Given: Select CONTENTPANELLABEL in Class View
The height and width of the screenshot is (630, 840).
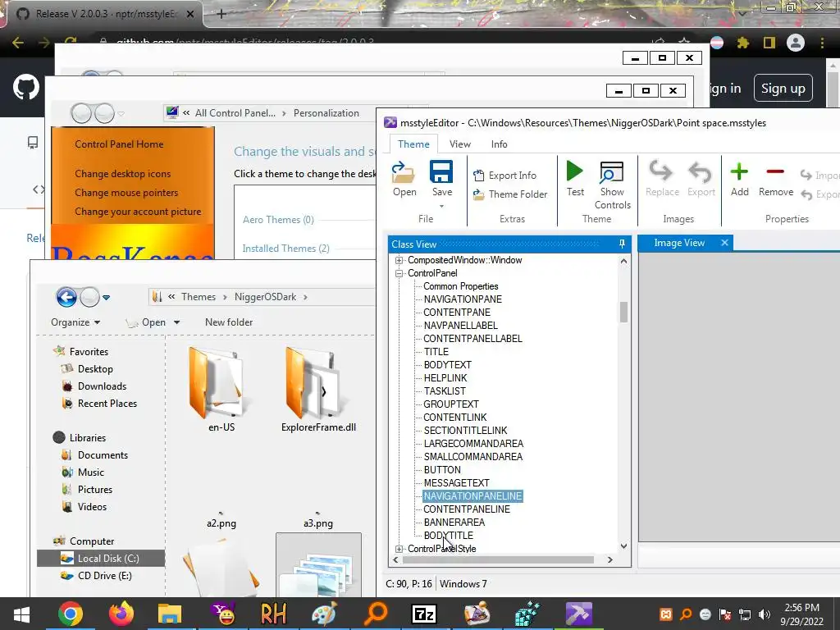Looking at the screenshot, I should click(472, 339).
